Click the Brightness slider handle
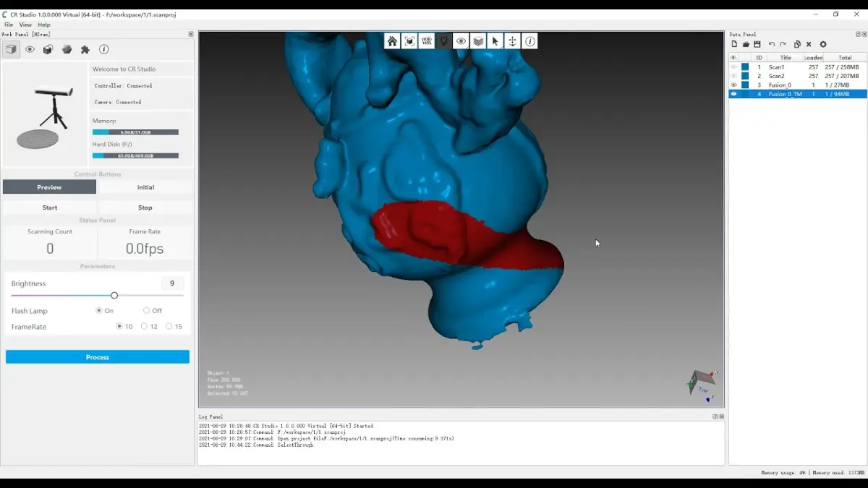The width and height of the screenshot is (868, 488). (x=114, y=295)
